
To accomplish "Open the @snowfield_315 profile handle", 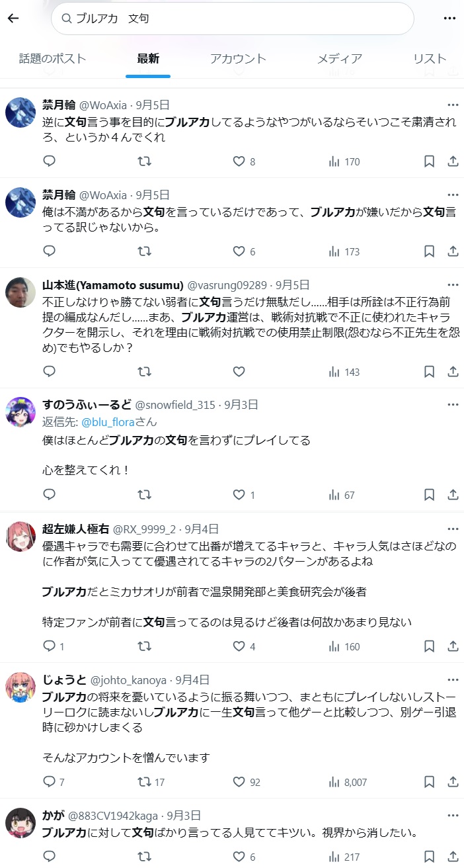I will [x=176, y=404].
